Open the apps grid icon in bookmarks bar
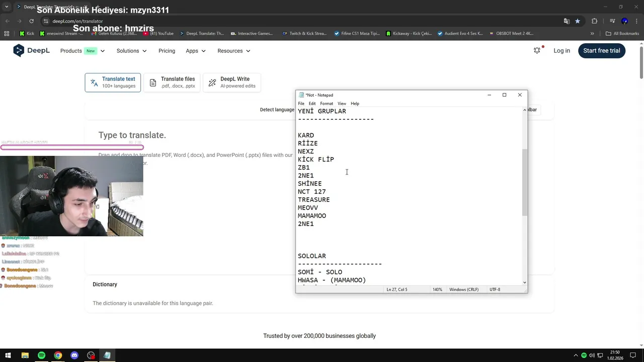The image size is (644, 362). coord(7,34)
